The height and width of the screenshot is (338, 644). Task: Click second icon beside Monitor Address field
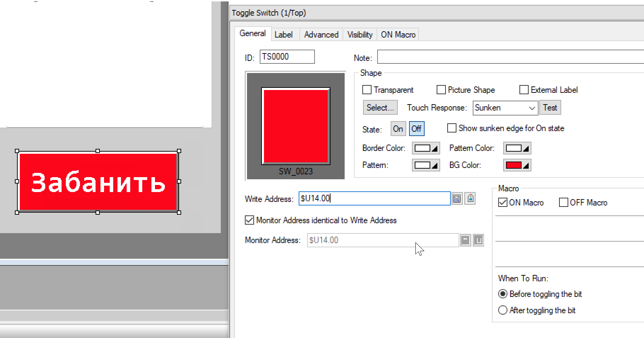[478, 240]
